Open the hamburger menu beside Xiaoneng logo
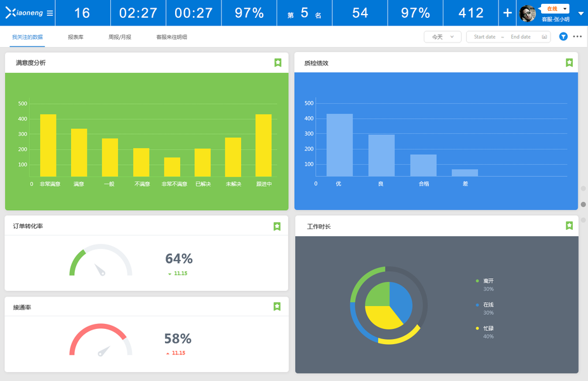This screenshot has width=588, height=381. tap(50, 13)
